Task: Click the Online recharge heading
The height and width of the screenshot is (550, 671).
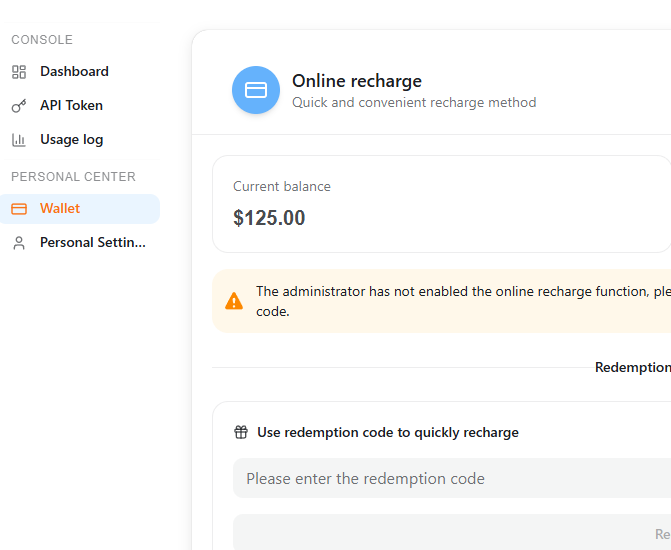Action: (357, 81)
